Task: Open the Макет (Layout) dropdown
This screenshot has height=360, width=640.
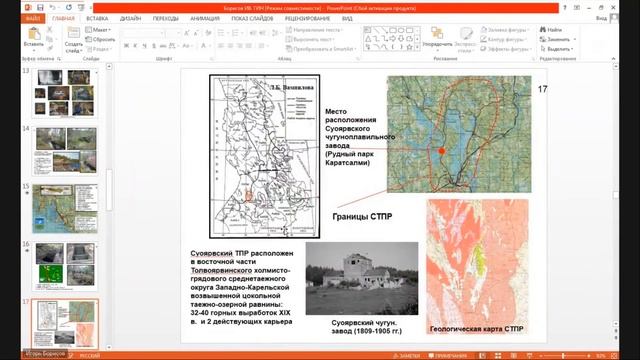Action: (x=98, y=30)
